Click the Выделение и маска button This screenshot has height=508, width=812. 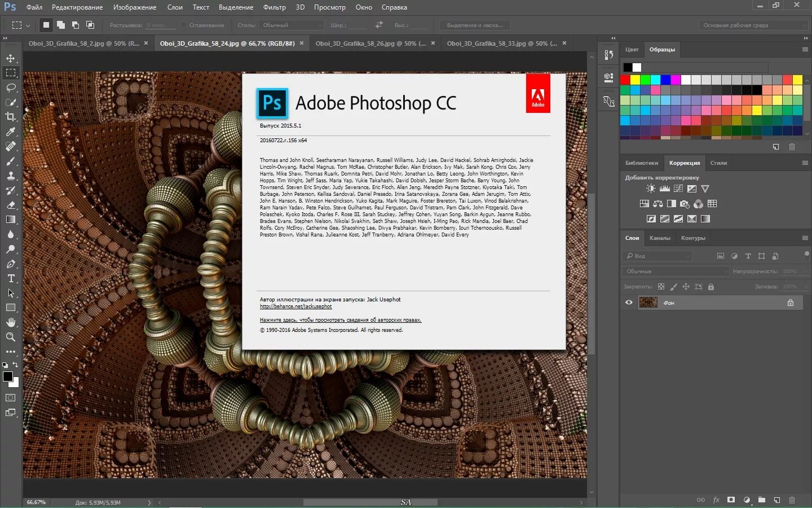(475, 25)
